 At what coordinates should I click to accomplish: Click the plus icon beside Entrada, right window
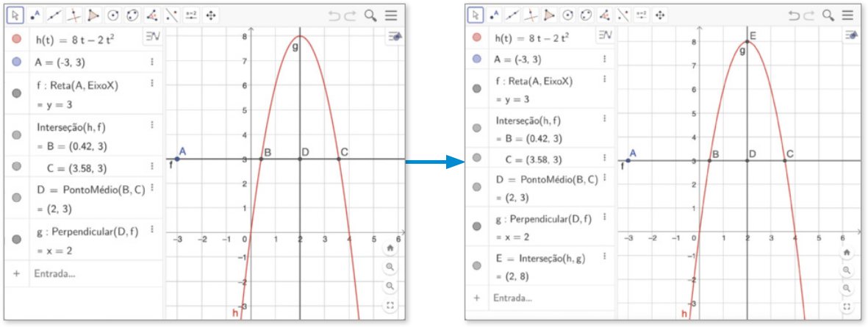476,298
